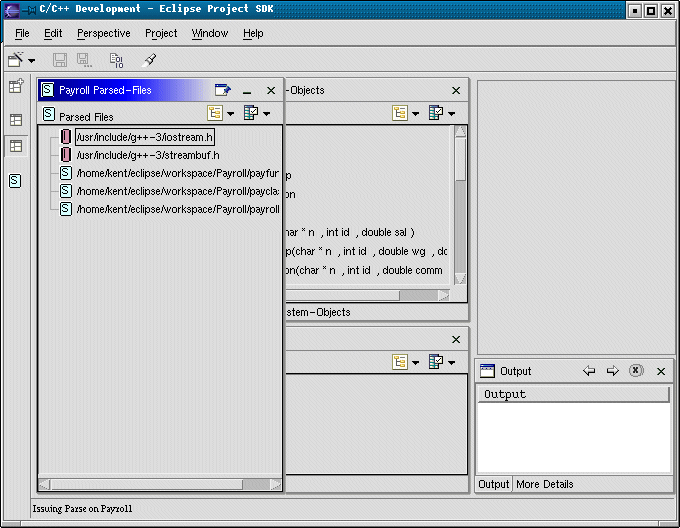680x528 pixels.
Task: Click the binary build toolbar icon
Action: (x=118, y=61)
